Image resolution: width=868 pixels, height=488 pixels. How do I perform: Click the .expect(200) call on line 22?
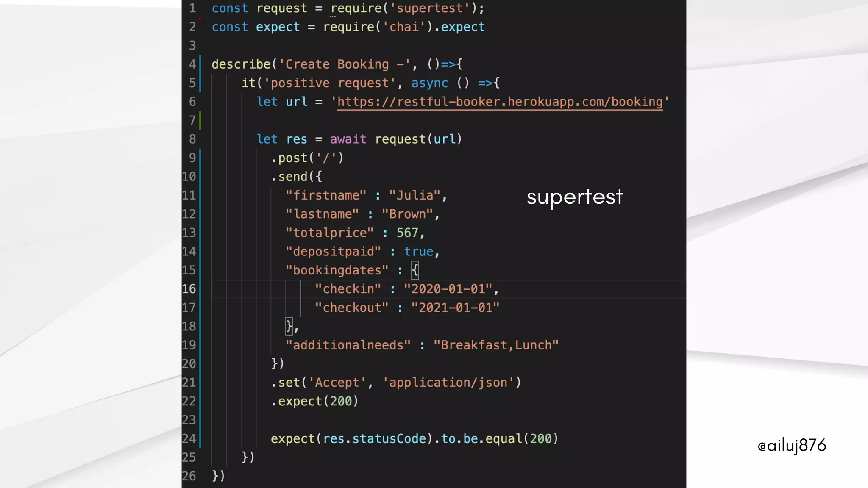(x=315, y=401)
